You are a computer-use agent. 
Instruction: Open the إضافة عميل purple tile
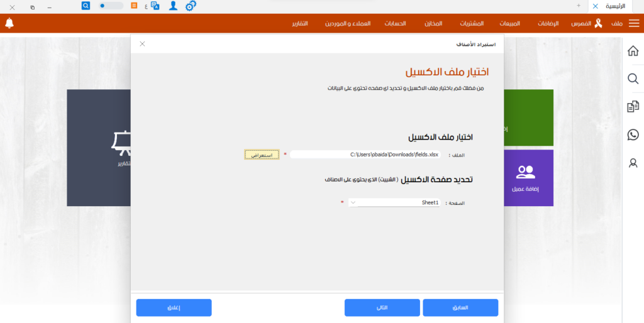(528, 178)
